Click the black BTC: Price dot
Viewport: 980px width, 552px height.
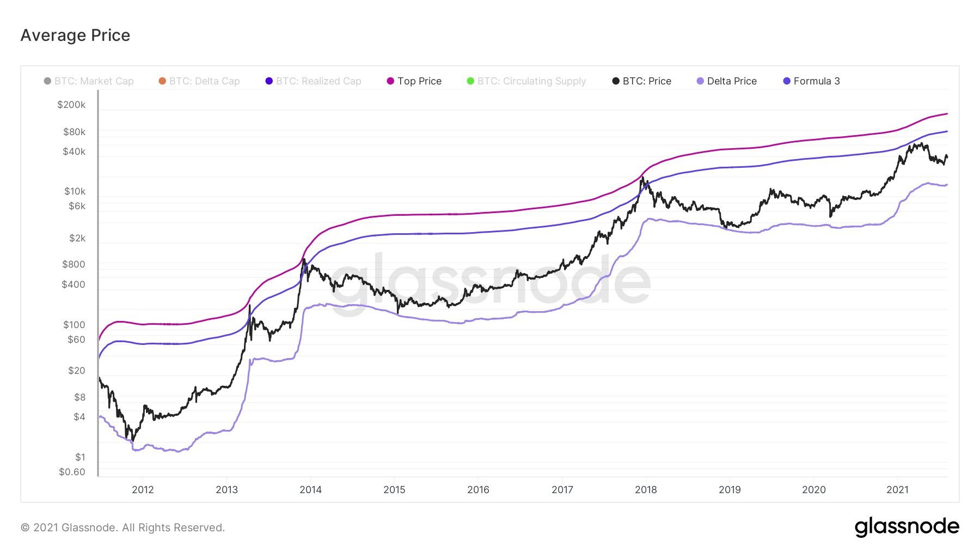pyautogui.click(x=616, y=81)
